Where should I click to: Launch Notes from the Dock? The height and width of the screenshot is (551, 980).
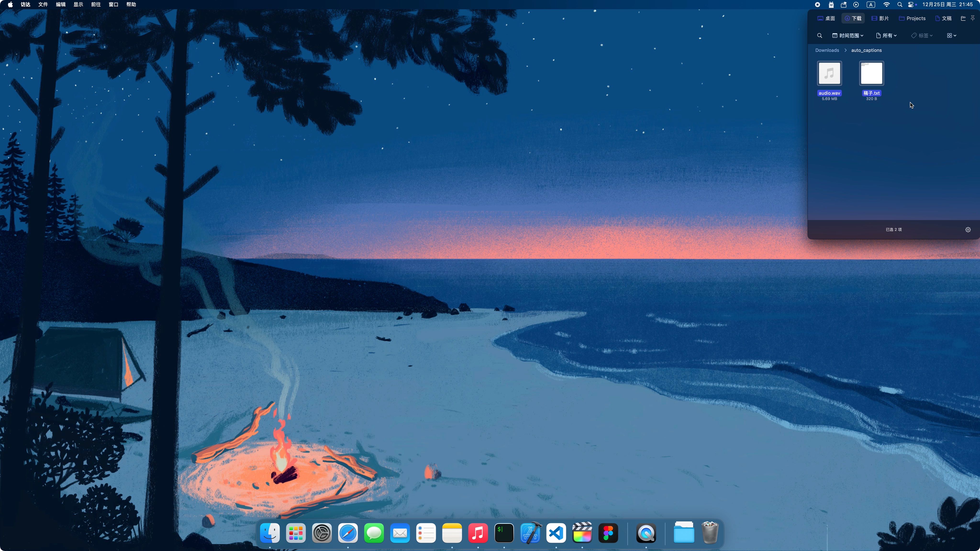[x=452, y=533]
